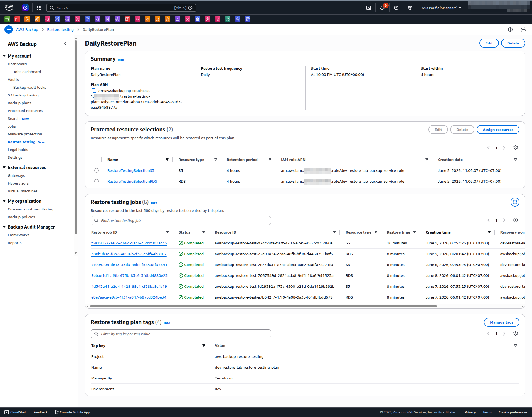The width and height of the screenshot is (532, 417).
Task: Focus the Find restore testing job field
Action: (181, 220)
